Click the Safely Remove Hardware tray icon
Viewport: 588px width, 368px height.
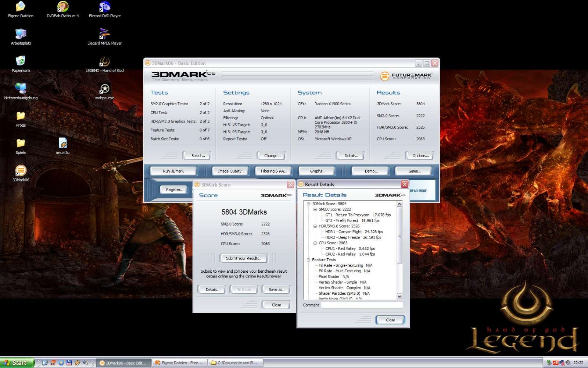tap(549, 362)
